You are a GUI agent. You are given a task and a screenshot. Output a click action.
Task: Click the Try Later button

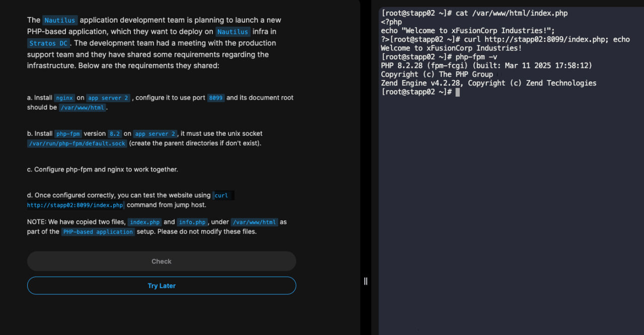[x=162, y=286]
